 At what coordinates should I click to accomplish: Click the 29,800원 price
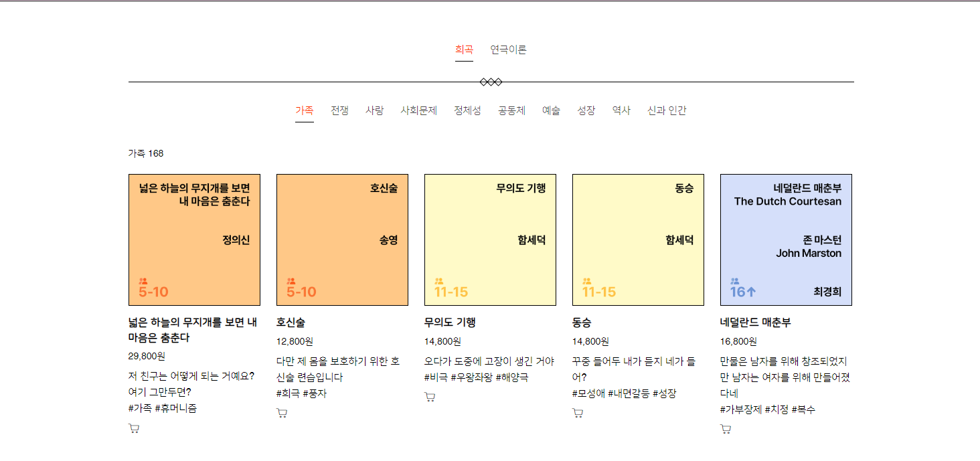(x=147, y=356)
